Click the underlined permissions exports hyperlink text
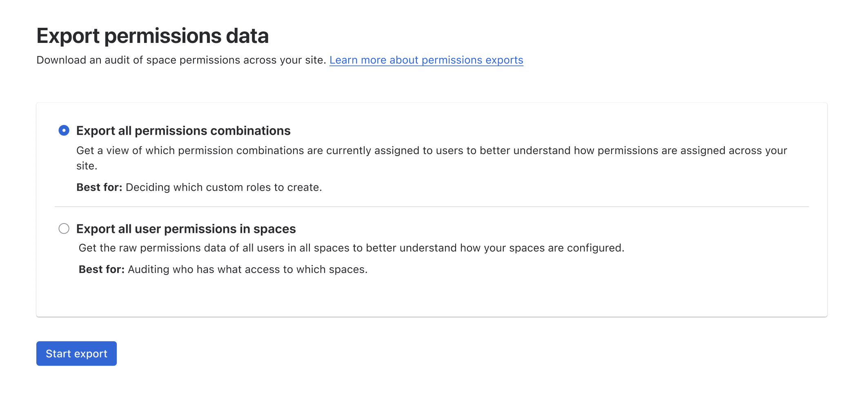This screenshot has width=868, height=411. (426, 60)
